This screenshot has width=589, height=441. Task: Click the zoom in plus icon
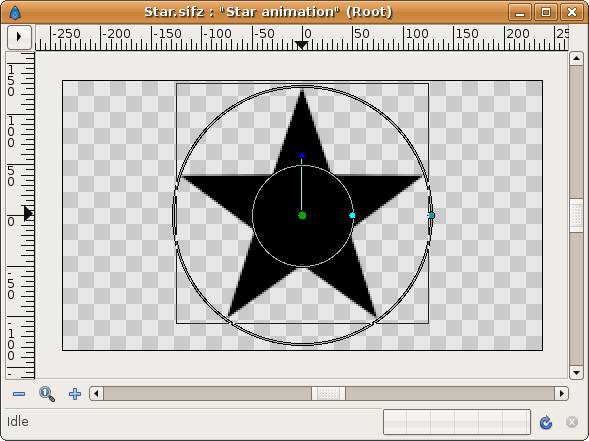pyautogui.click(x=75, y=394)
